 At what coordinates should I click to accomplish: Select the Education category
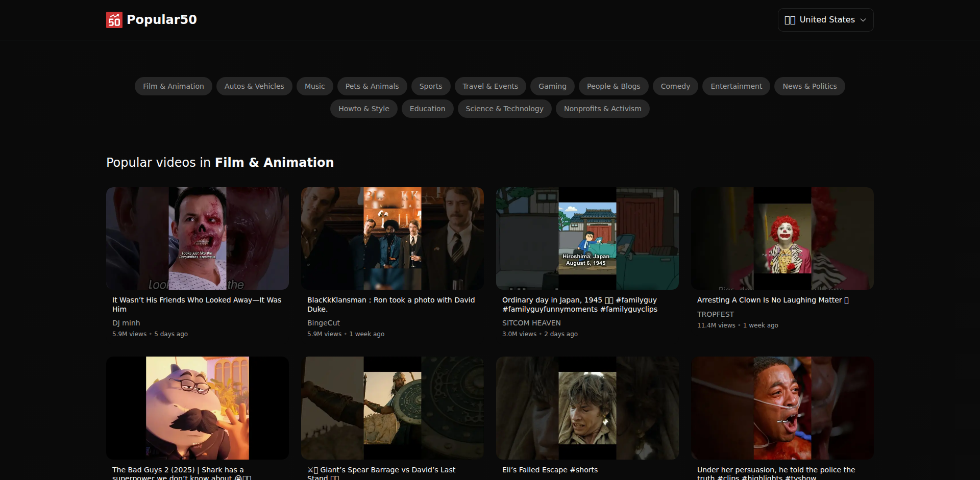[x=428, y=109]
